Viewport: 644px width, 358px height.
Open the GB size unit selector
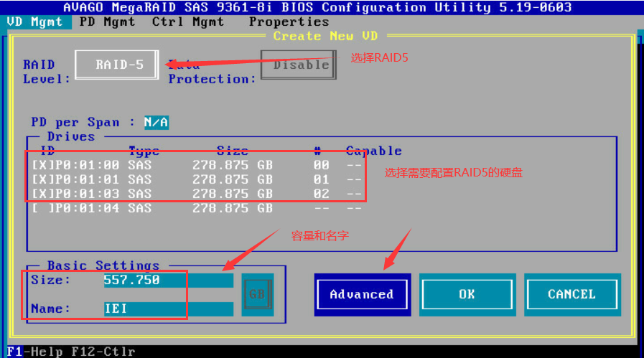[x=258, y=294]
